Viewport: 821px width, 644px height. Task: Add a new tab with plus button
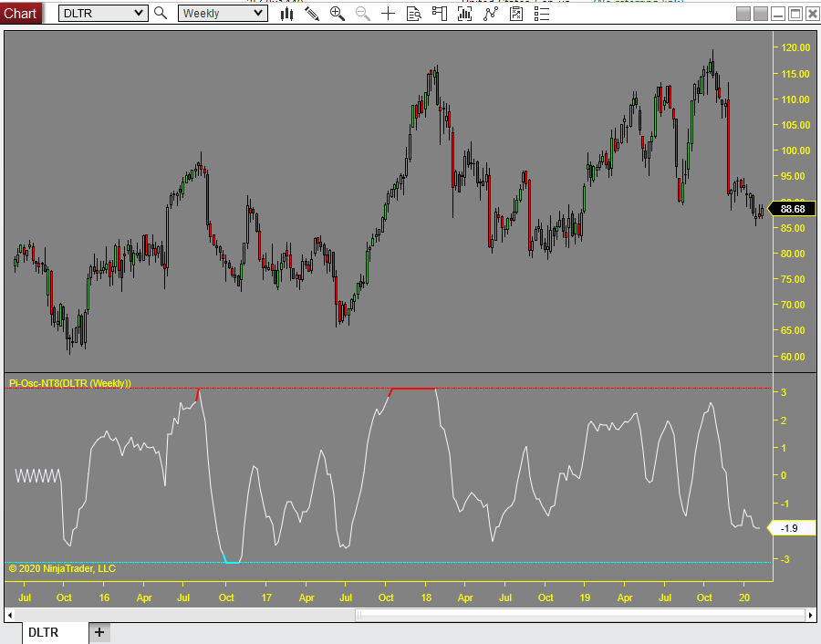pyautogui.click(x=99, y=632)
